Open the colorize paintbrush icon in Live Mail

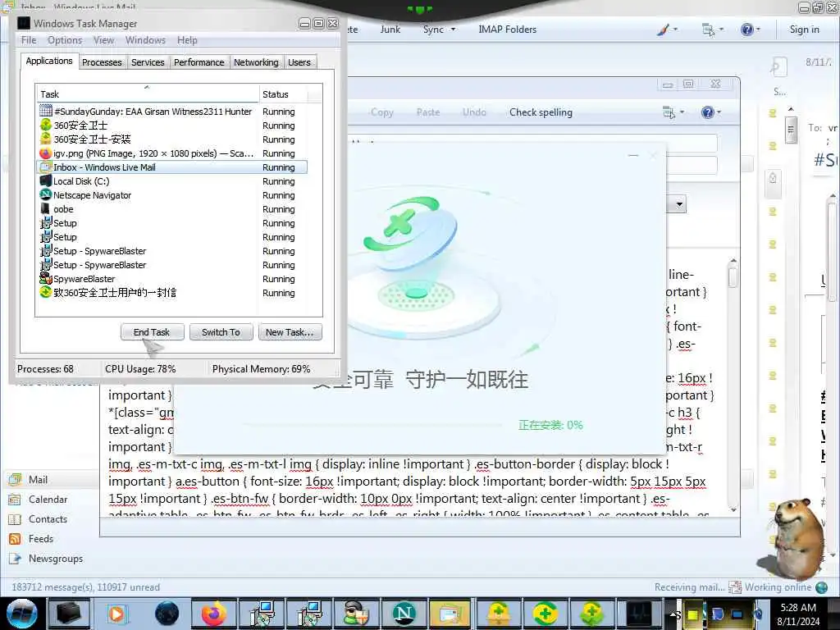pos(663,30)
